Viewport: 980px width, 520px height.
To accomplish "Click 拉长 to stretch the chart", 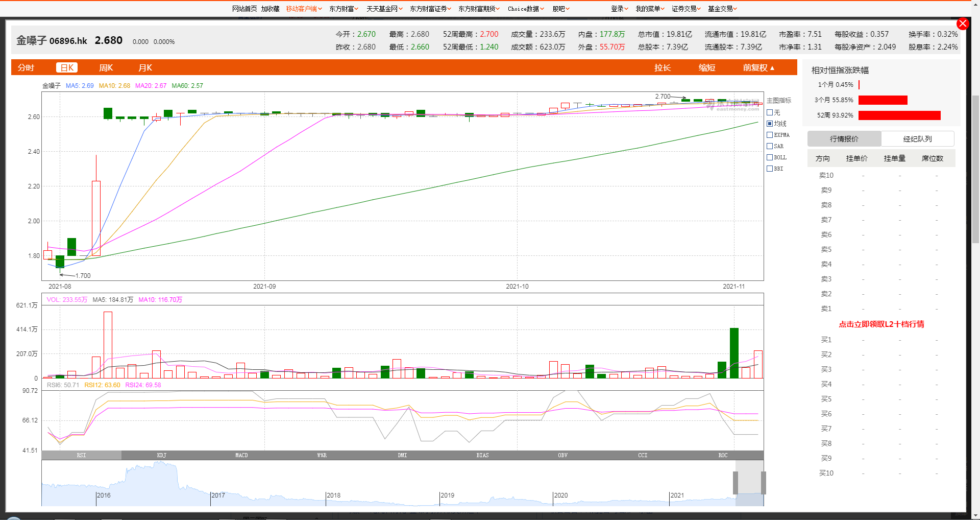I will tap(663, 67).
